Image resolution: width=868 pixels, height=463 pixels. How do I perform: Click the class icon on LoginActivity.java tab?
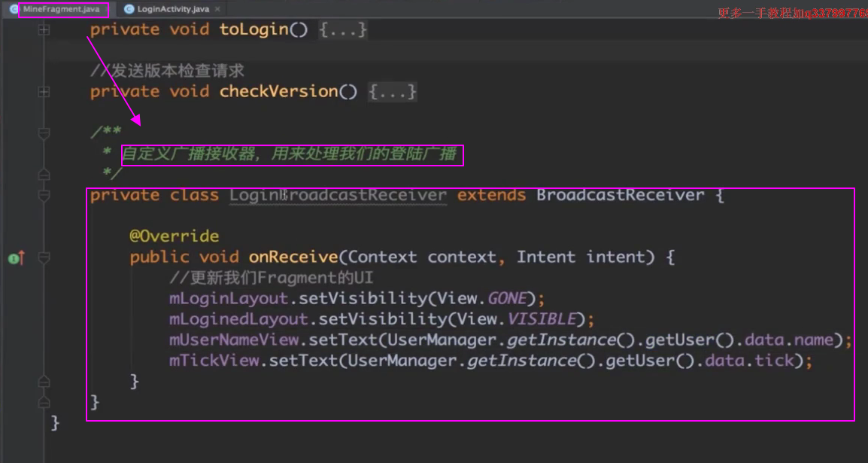click(129, 10)
